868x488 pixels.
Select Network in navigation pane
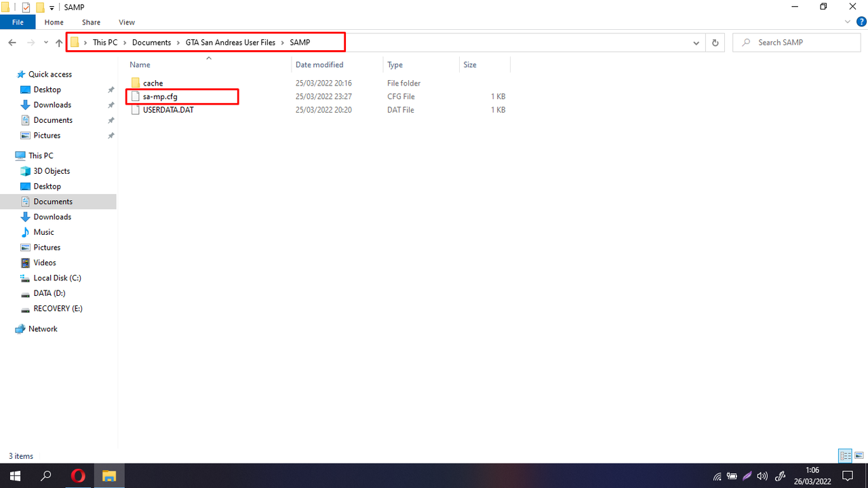coord(43,329)
